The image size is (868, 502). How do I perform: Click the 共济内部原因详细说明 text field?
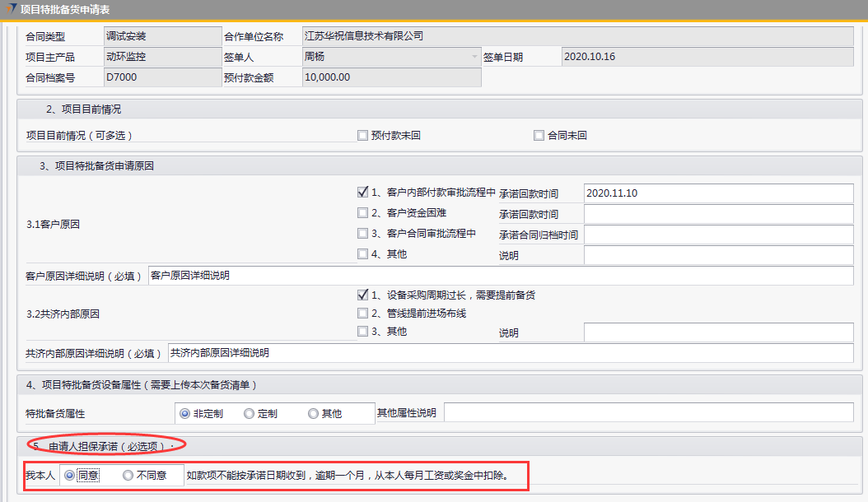510,353
